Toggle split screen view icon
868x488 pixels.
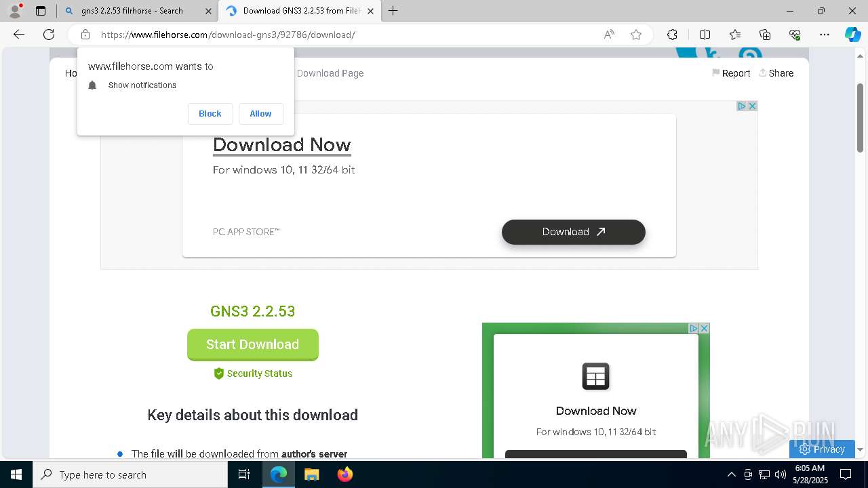click(x=705, y=35)
